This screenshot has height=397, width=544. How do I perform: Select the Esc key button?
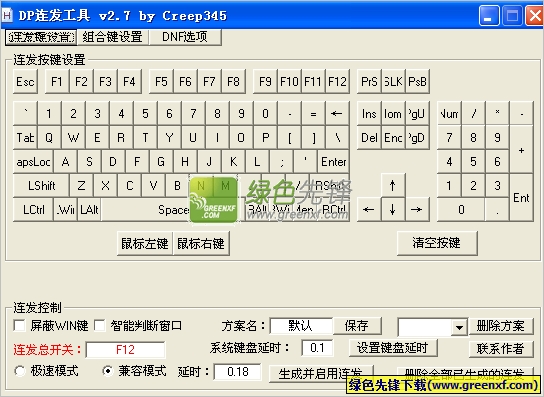pyautogui.click(x=25, y=82)
